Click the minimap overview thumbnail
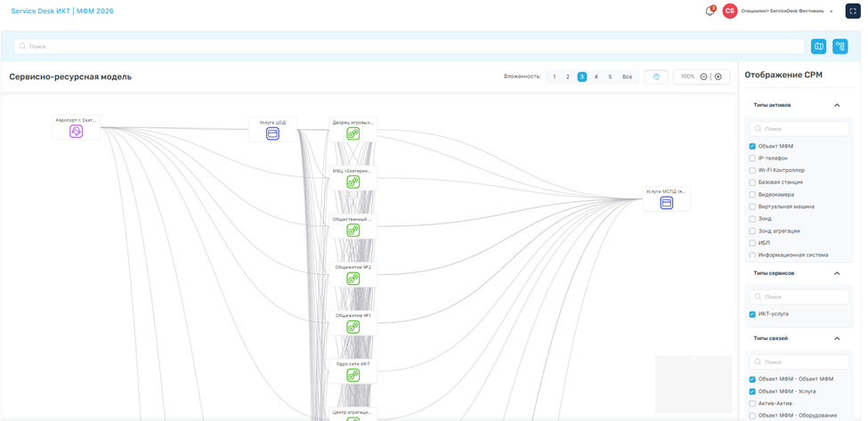This screenshot has height=421, width=868. [694, 384]
